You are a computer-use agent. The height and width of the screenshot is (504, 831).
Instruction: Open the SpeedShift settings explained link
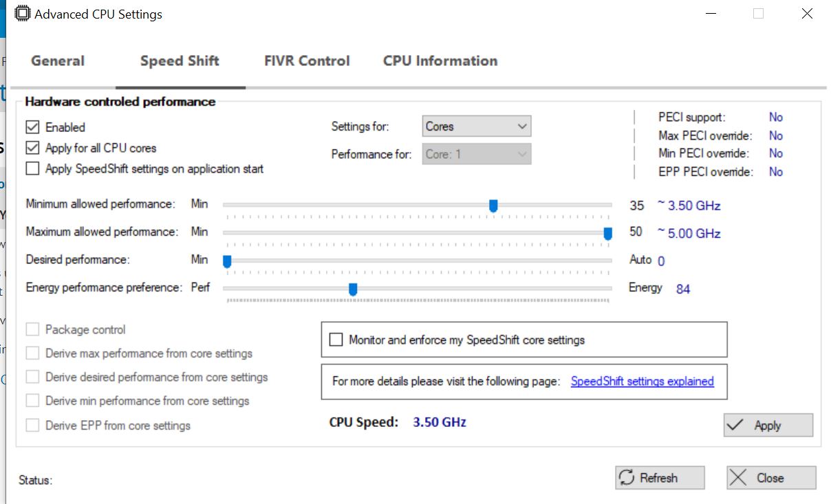point(642,381)
